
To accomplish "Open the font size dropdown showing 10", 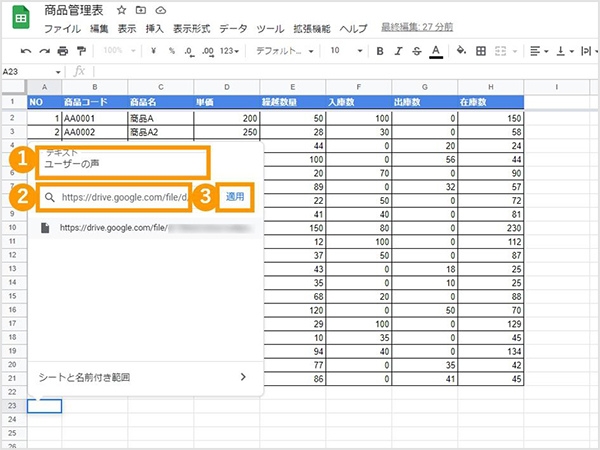I will (346, 51).
